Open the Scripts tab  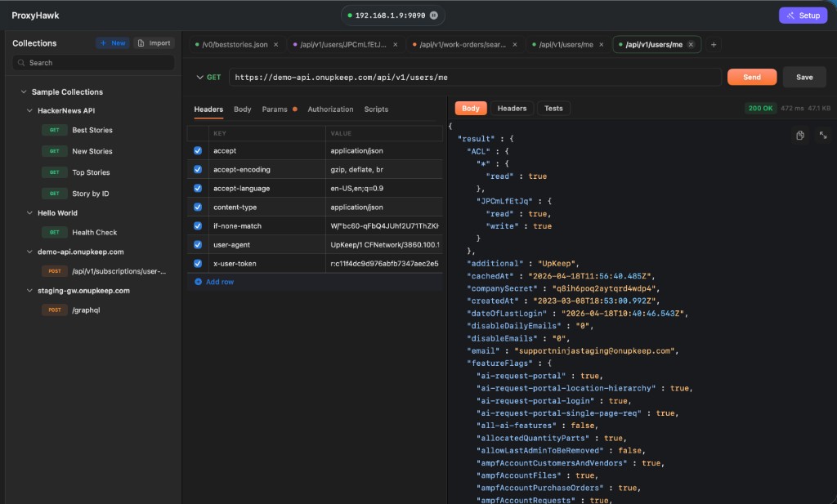[376, 109]
